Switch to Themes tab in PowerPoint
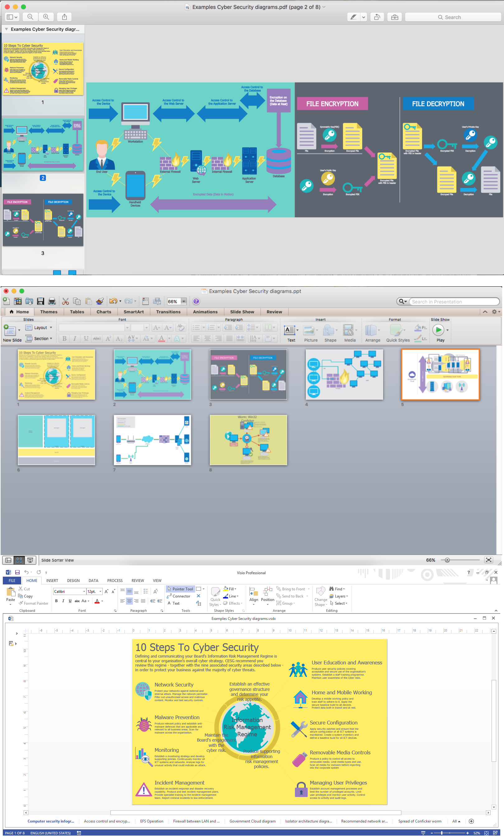This screenshot has width=504, height=839. 49,312
